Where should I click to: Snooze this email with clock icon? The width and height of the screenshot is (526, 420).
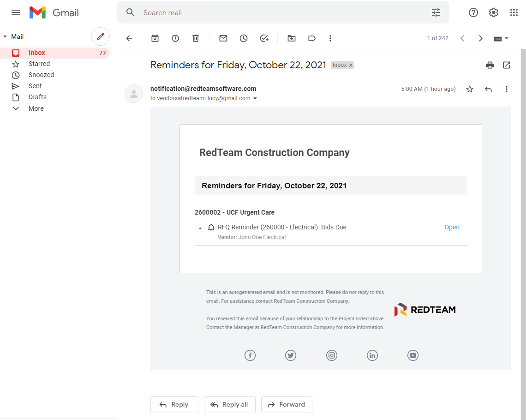click(x=244, y=38)
